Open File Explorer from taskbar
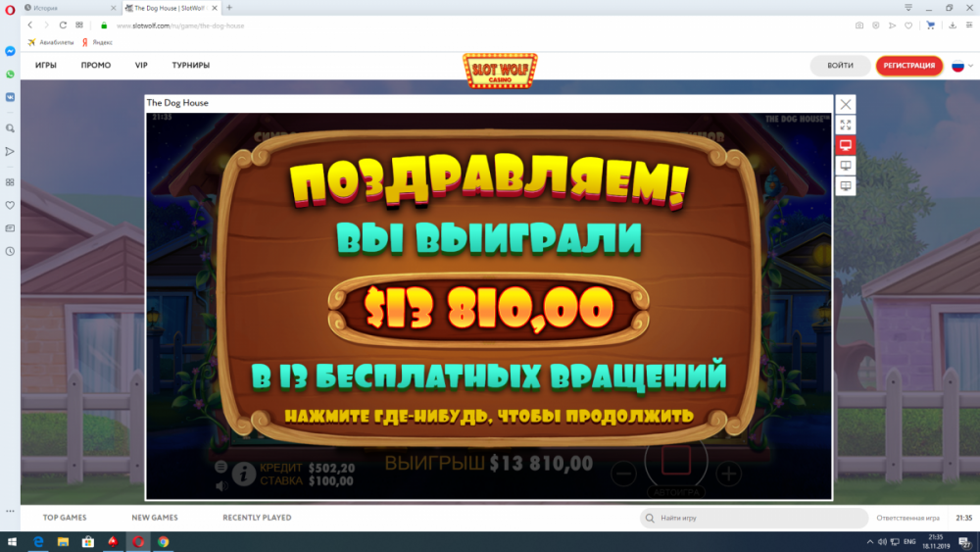 pos(63,542)
